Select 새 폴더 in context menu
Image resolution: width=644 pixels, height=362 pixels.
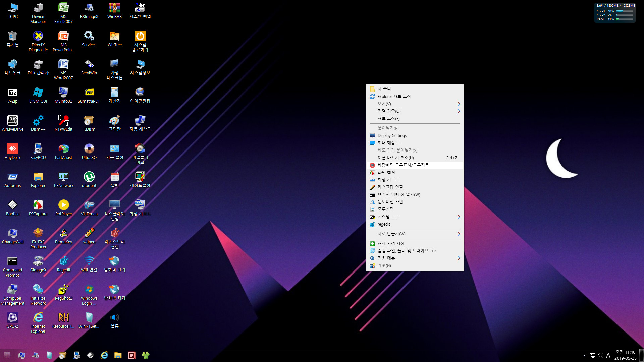click(x=415, y=89)
